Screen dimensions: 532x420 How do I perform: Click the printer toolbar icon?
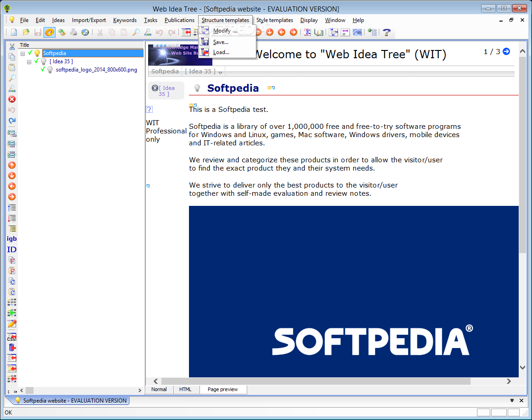pos(74,32)
